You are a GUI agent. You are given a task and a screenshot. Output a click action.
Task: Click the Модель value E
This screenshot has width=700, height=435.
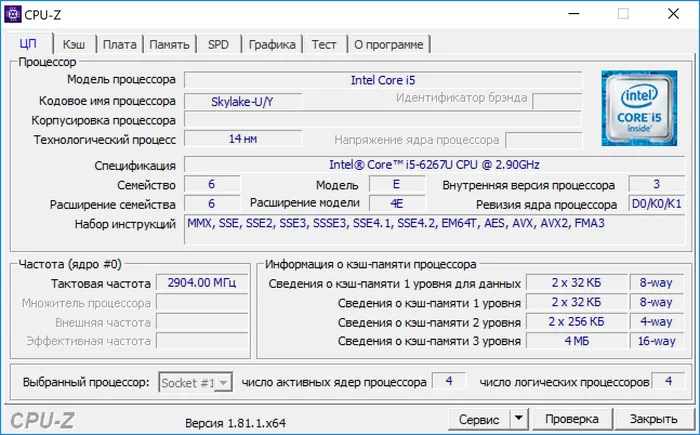pyautogui.click(x=397, y=184)
